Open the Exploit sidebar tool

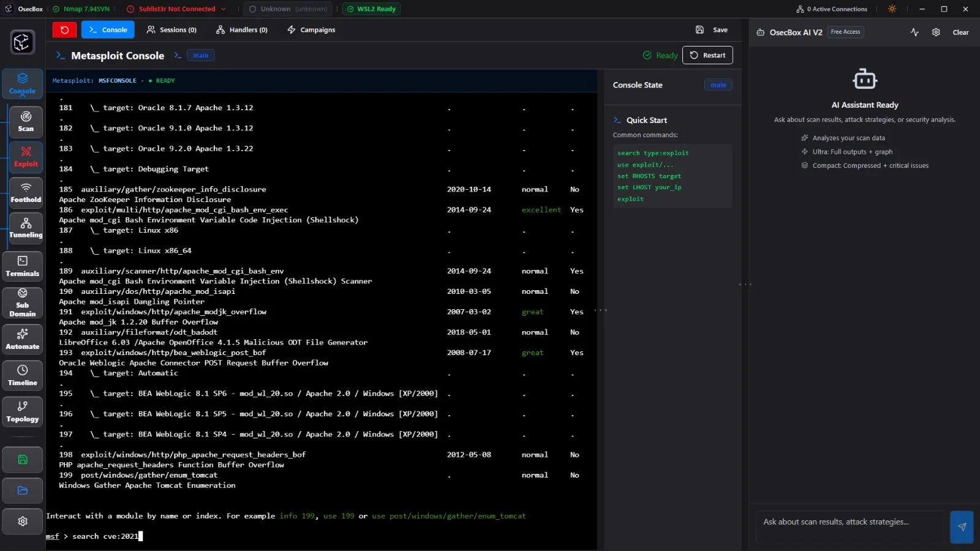pos(26,157)
